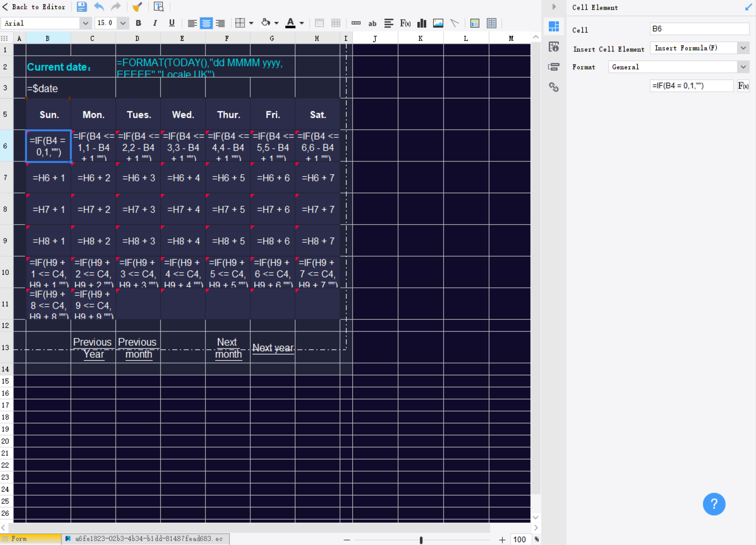Insert an image via the picture icon
Viewport: 756px width, 545px height.
(x=438, y=23)
